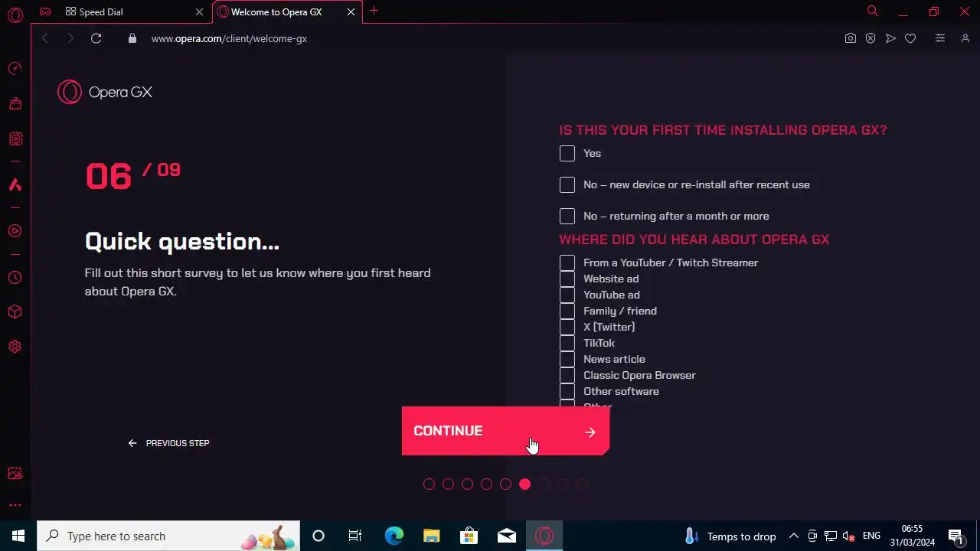Select the TikTok checkbox
This screenshot has height=551, width=980.
point(567,343)
